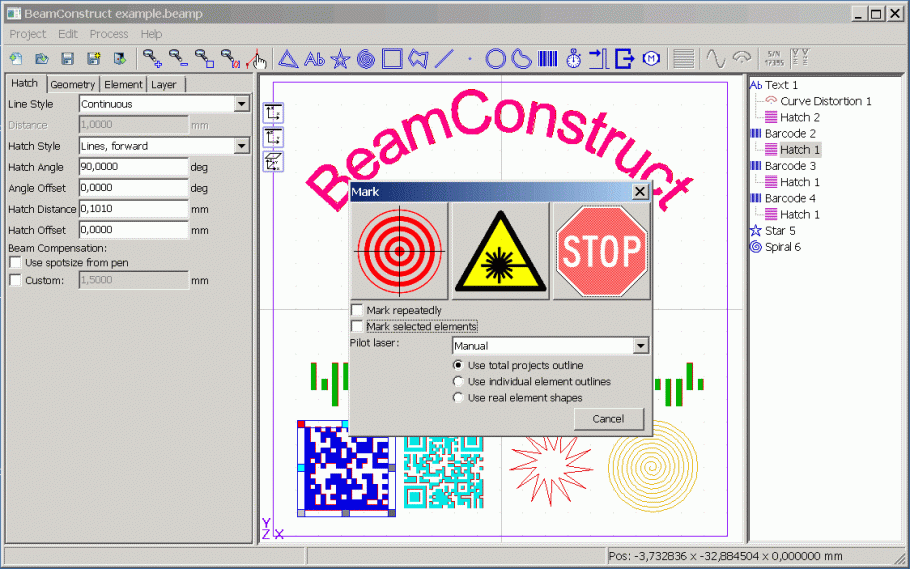Viewport: 910px width, 569px height.
Task: Open the Process menu
Action: point(109,34)
